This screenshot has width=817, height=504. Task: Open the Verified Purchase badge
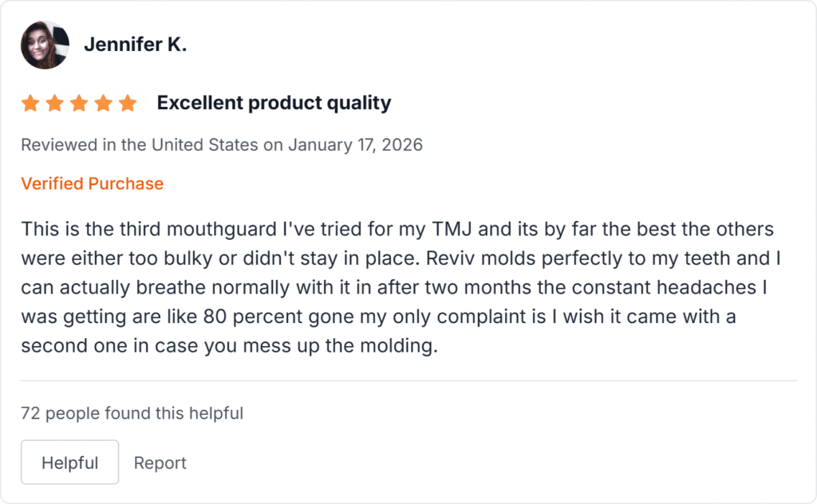[92, 183]
